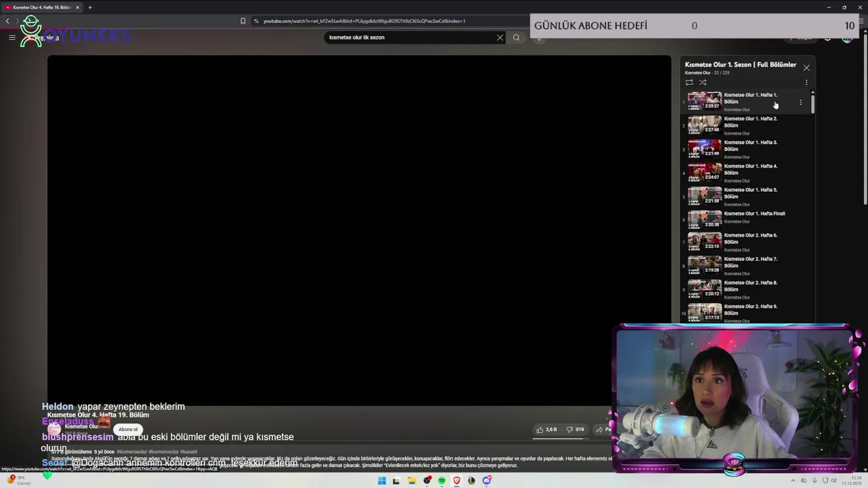The height and width of the screenshot is (488, 868).
Task: Open playlist options three-dot menu
Action: [x=806, y=83]
